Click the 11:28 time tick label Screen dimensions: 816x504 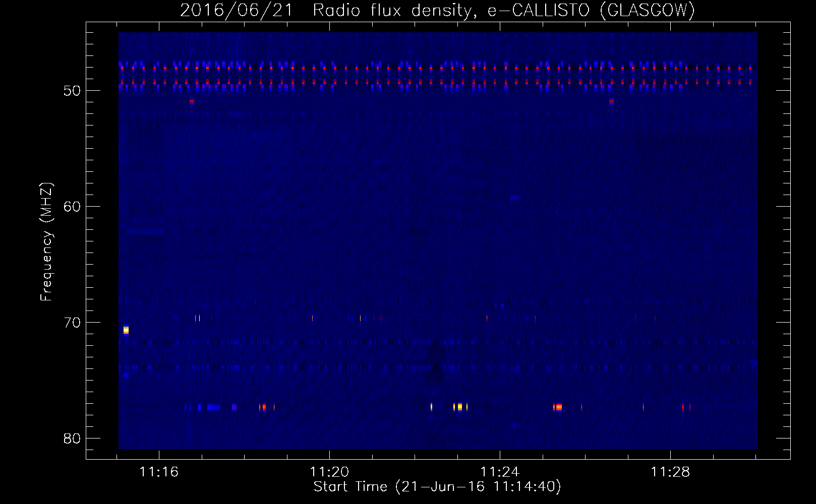(x=670, y=472)
